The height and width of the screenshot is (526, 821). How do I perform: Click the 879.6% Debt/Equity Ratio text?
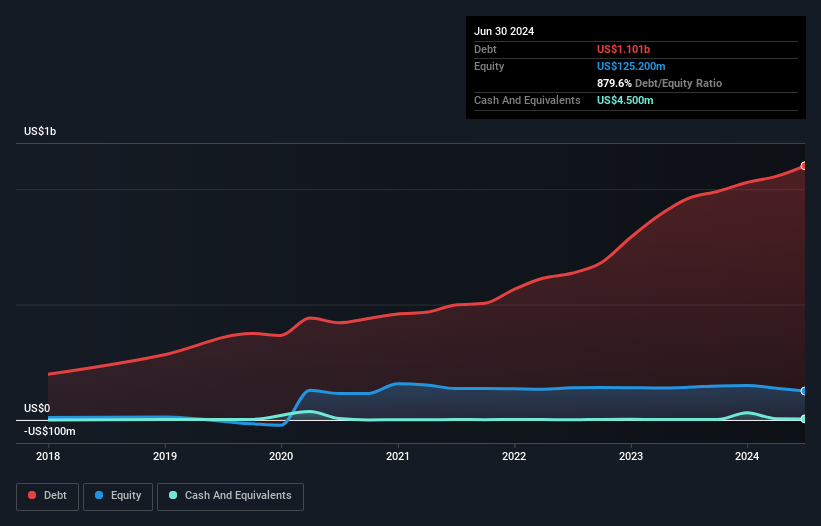pos(659,83)
